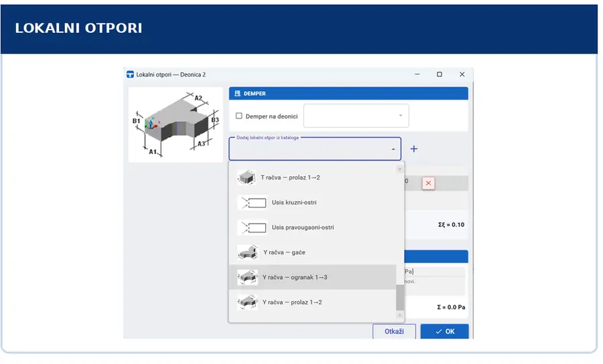Click the scroll down arrow in dropdown list
Viewport: 603px width, 364px height.
[x=400, y=315]
